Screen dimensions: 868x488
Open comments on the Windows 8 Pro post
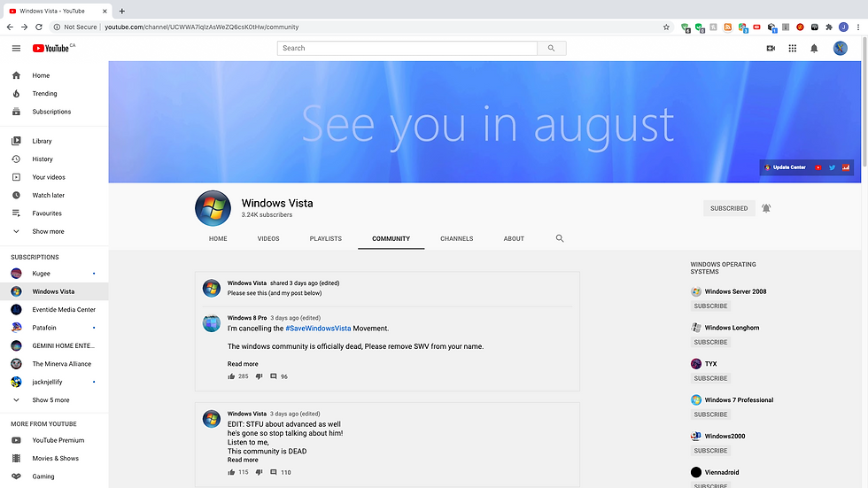[274, 376]
